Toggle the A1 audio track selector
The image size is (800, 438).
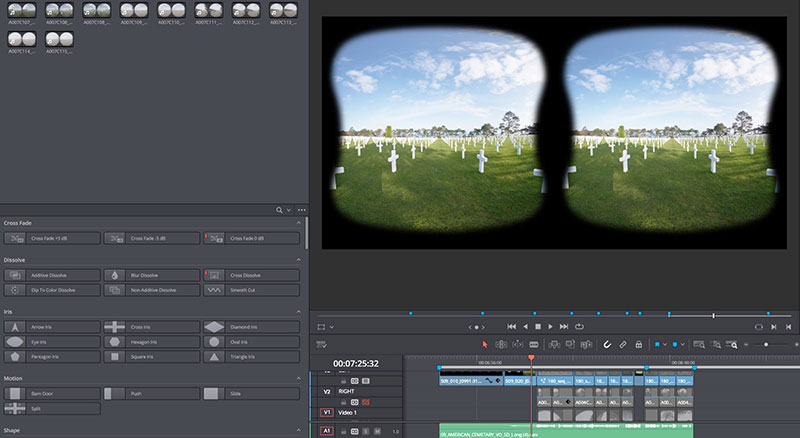click(x=326, y=431)
